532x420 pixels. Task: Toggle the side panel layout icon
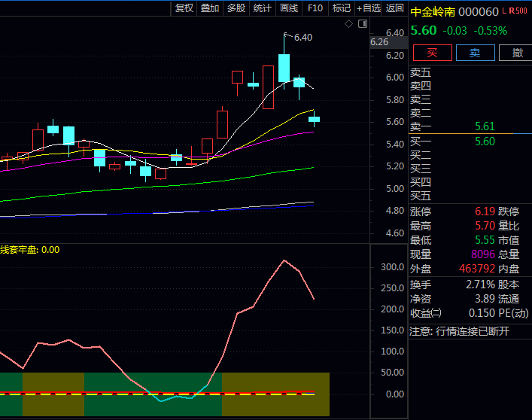tap(362, 24)
